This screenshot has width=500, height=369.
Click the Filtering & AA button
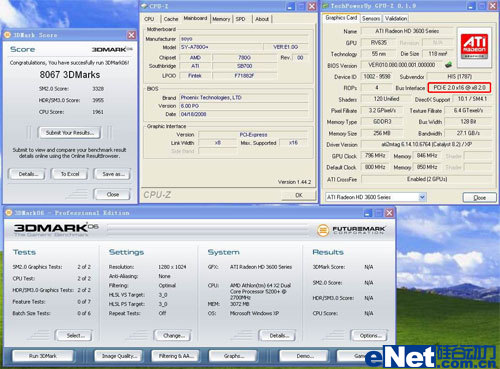[175, 356]
